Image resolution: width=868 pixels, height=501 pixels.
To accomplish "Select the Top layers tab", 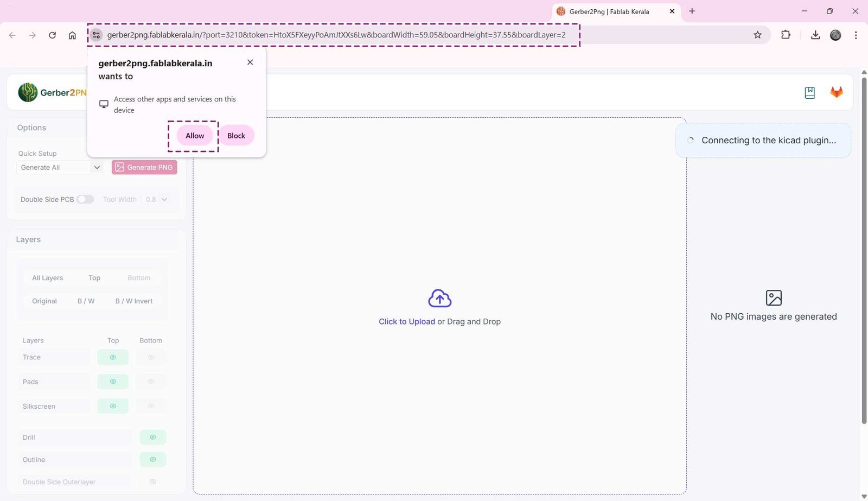I will click(x=94, y=278).
